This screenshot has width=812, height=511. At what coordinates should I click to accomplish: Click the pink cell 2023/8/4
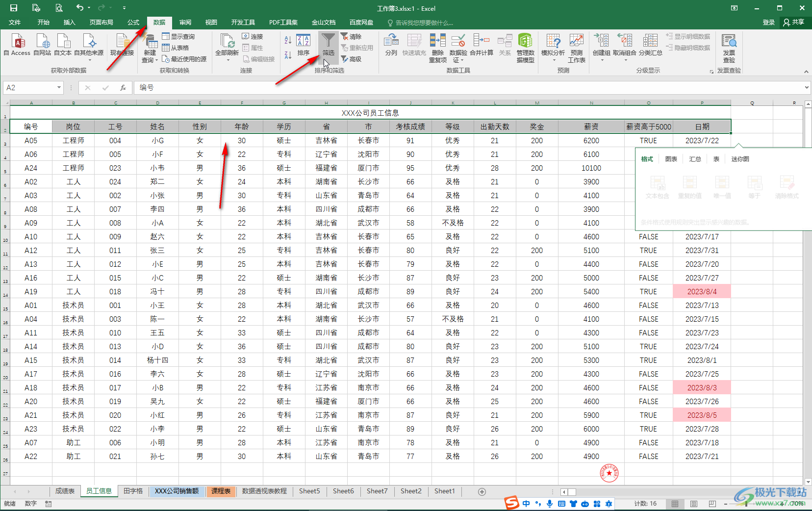pyautogui.click(x=702, y=291)
